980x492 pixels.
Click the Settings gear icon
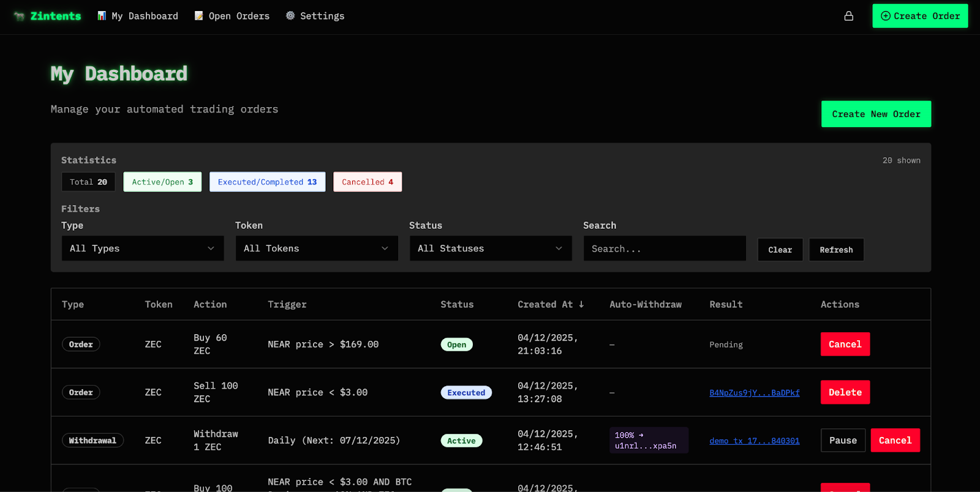point(290,16)
